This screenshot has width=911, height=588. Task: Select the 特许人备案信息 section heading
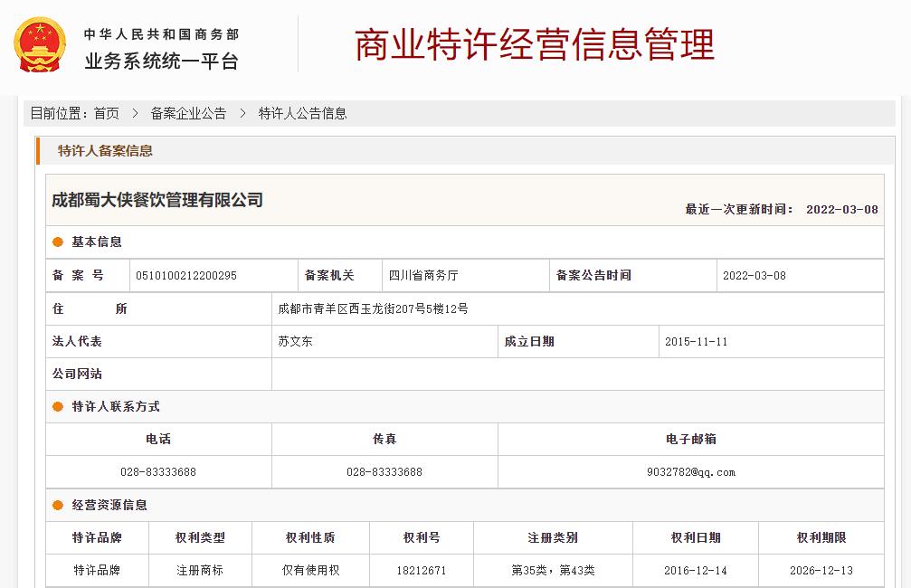(x=105, y=151)
